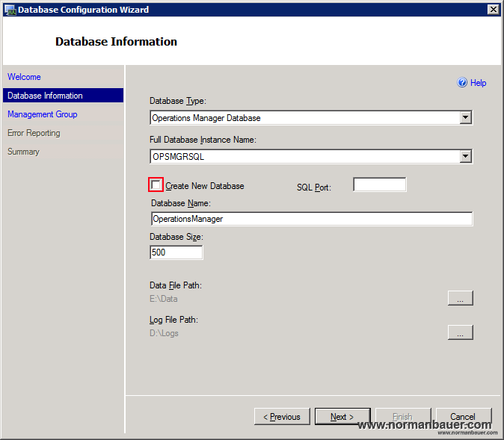Open the Management Group step
Viewport: 504px width, 440px height.
pyautogui.click(x=42, y=114)
